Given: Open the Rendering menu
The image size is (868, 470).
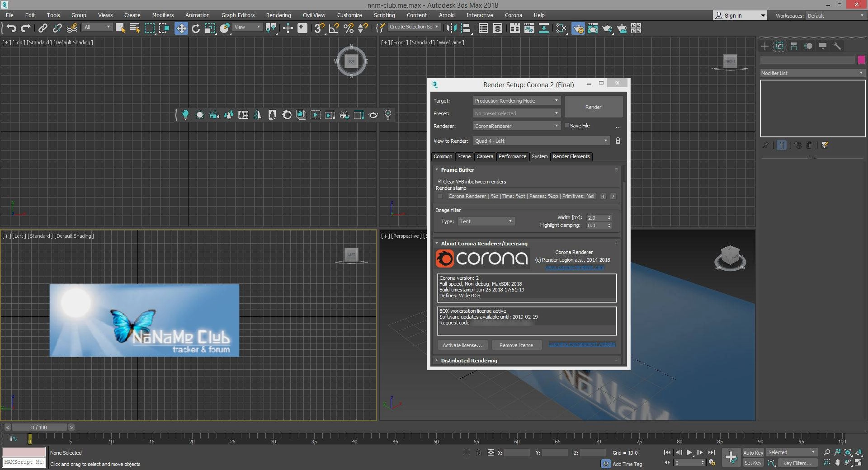Looking at the screenshot, I should (278, 15).
